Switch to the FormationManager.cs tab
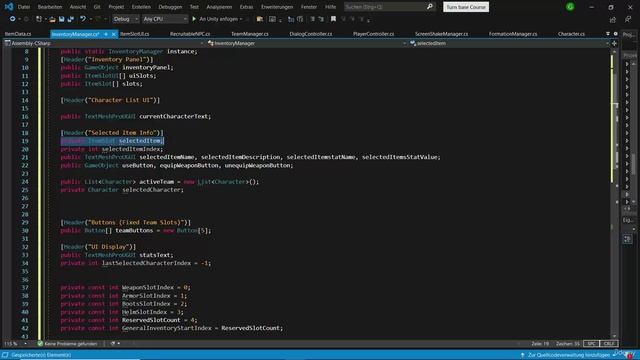The width and height of the screenshot is (640, 360). point(513,34)
